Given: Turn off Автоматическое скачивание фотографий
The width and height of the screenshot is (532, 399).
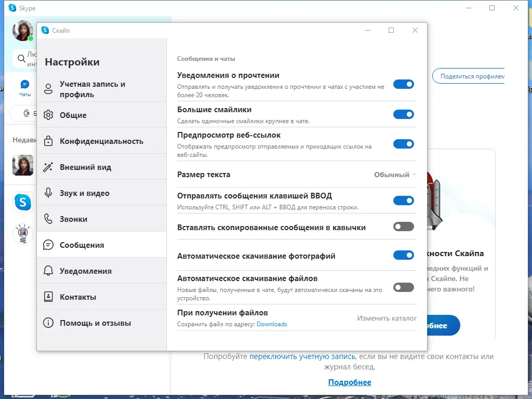Looking at the screenshot, I should point(403,255).
